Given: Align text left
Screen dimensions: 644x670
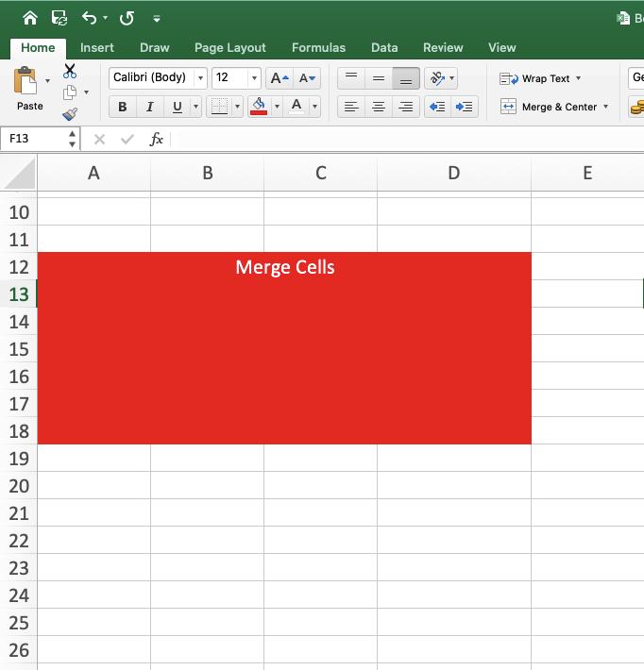Looking at the screenshot, I should click(x=351, y=107).
